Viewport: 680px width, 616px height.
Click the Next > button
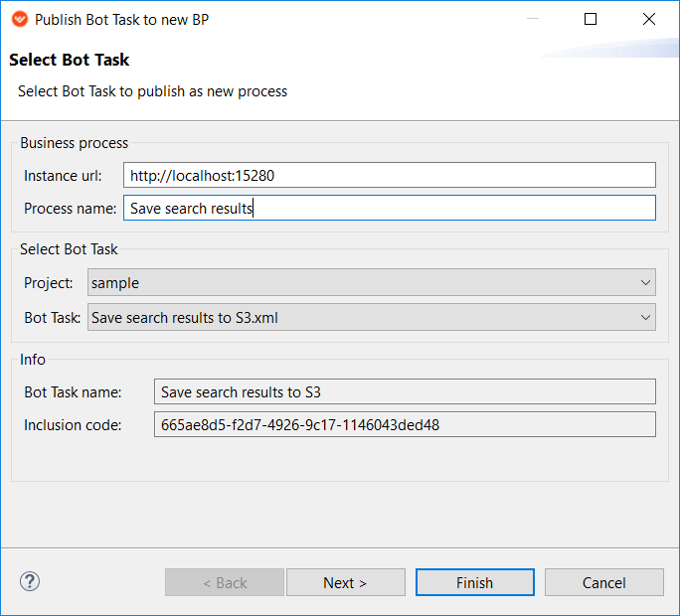[346, 582]
